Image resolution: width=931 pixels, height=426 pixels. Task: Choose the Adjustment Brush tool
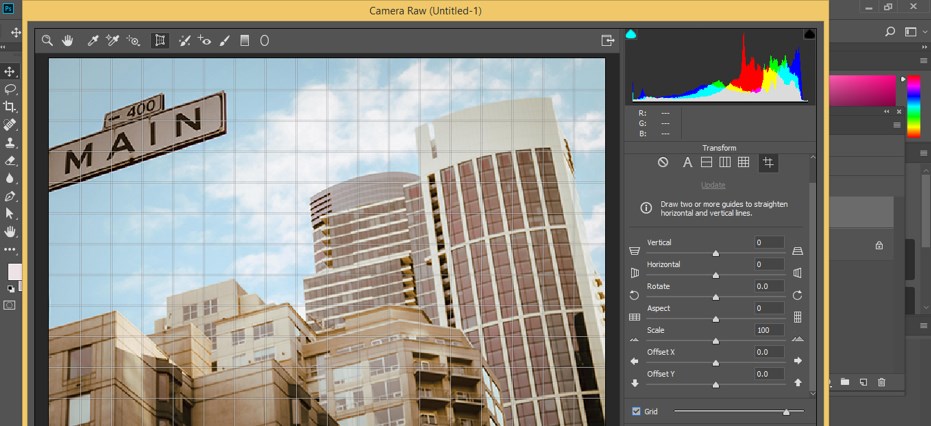pos(224,41)
